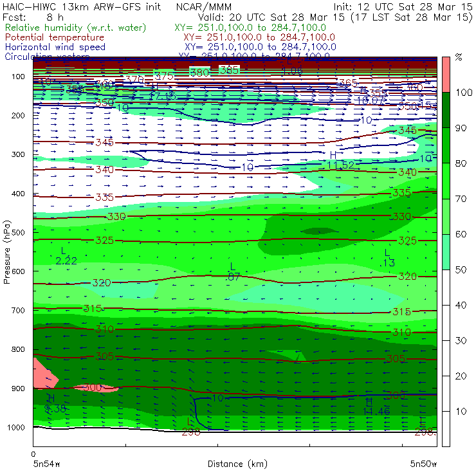Image resolution: width=476 pixels, height=476 pixels.
Task: Click the '400' pressure axis label
Action: pyautogui.click(x=18, y=194)
